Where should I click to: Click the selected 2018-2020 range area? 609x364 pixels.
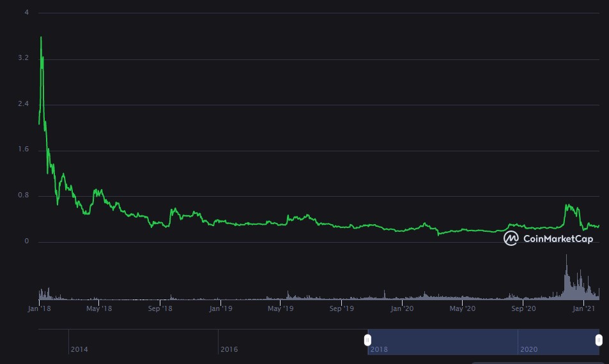(483, 342)
